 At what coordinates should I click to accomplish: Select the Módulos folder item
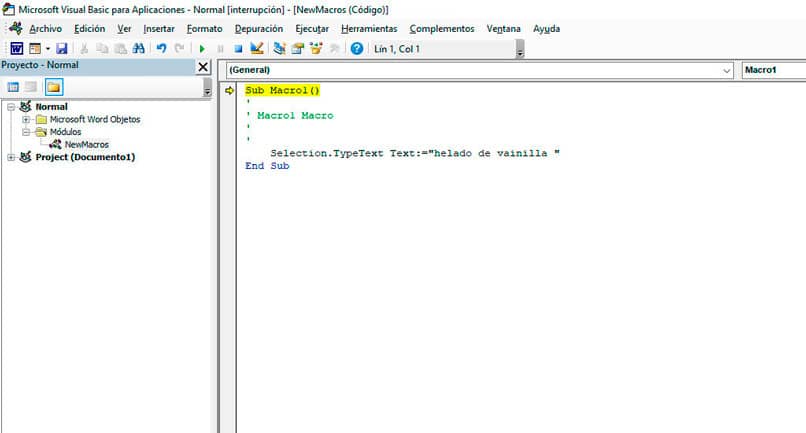pos(65,132)
